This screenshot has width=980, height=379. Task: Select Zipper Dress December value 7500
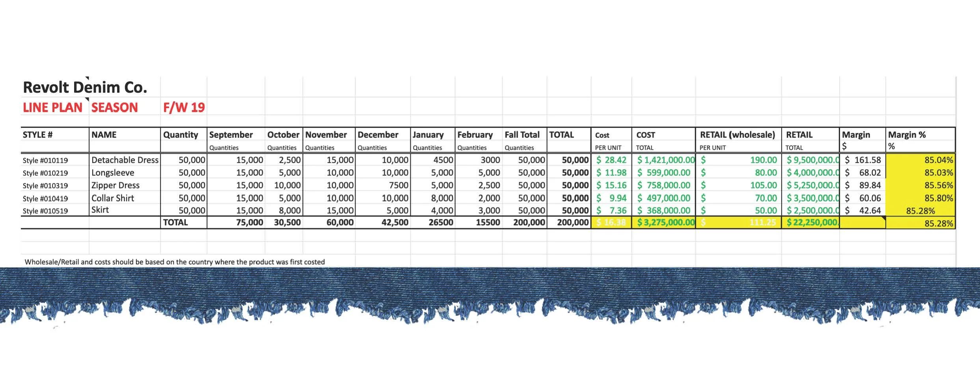(x=398, y=185)
